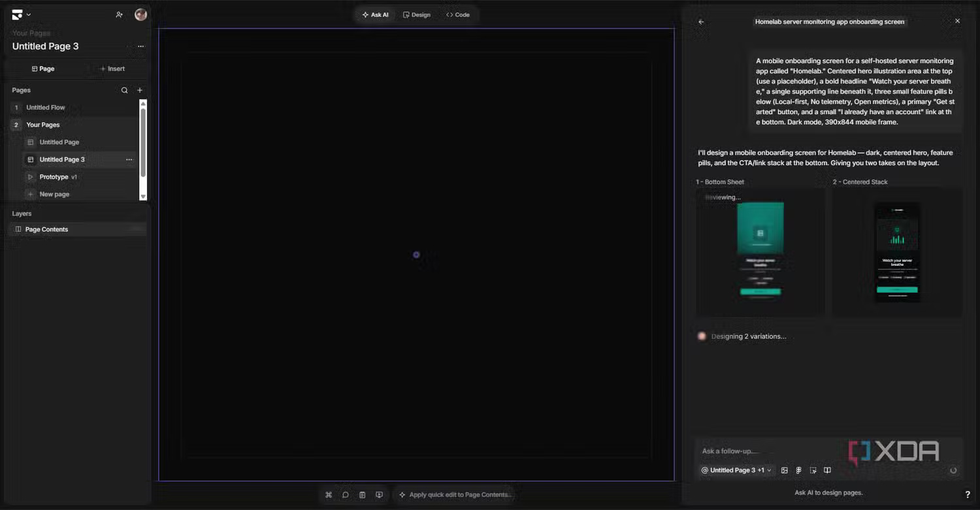Screen dimensions: 980x510
Task: Click the 2 - Centered Stack label
Action: pyautogui.click(x=860, y=182)
